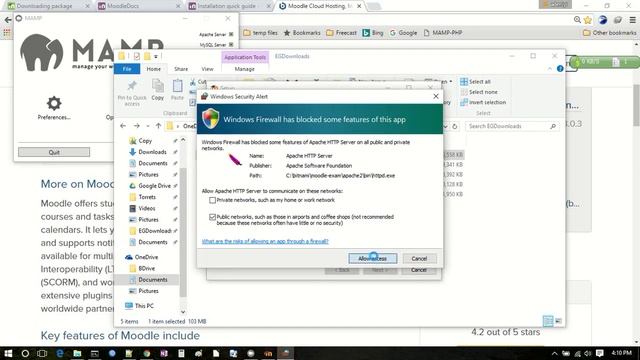The width and height of the screenshot is (640, 360).
Task: Click Properties icon in Quick Access Toolbar
Action: (x=137, y=56)
